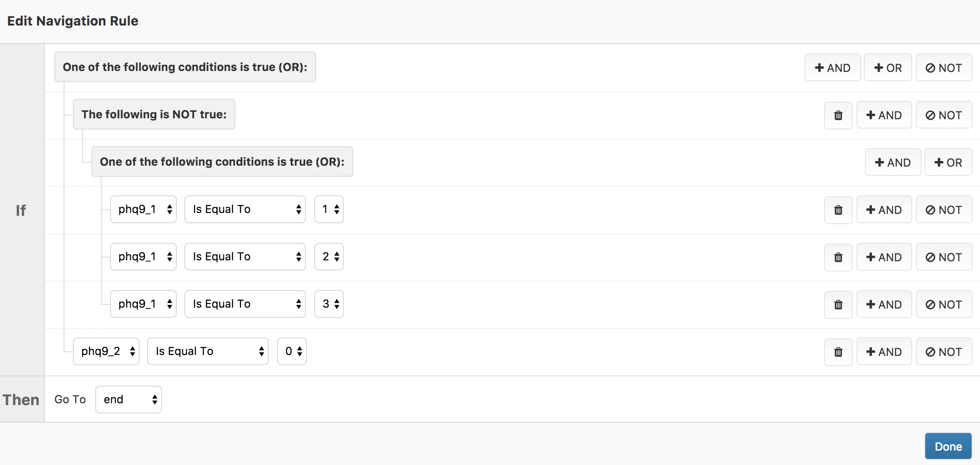The image size is (980, 465).
Task: Open the value dropdown showing 3
Action: (x=329, y=304)
